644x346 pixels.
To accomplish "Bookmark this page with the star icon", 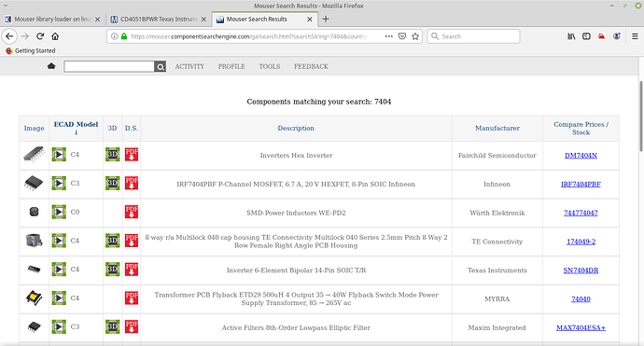I will [415, 36].
